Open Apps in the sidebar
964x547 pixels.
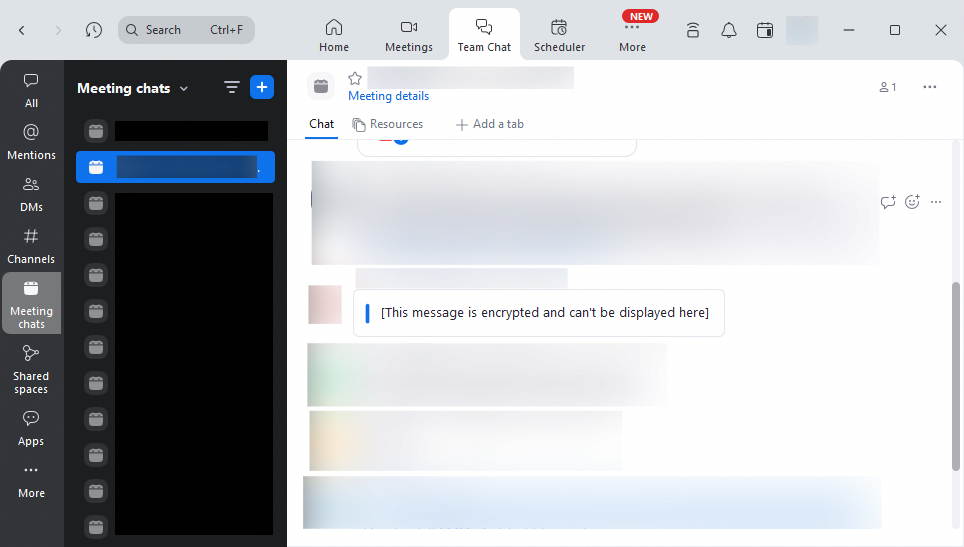31,428
